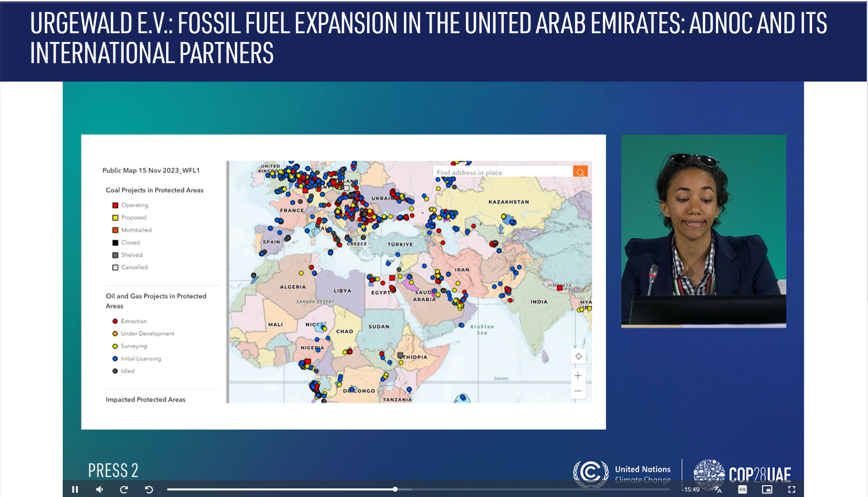
Task: Click 'Coal Projects in Protected Areas' heading
Action: pos(155,190)
